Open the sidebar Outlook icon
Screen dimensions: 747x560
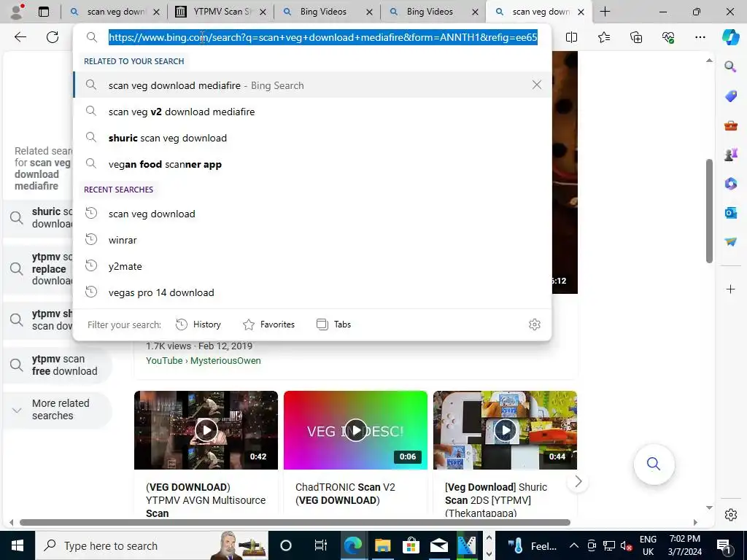pos(730,212)
